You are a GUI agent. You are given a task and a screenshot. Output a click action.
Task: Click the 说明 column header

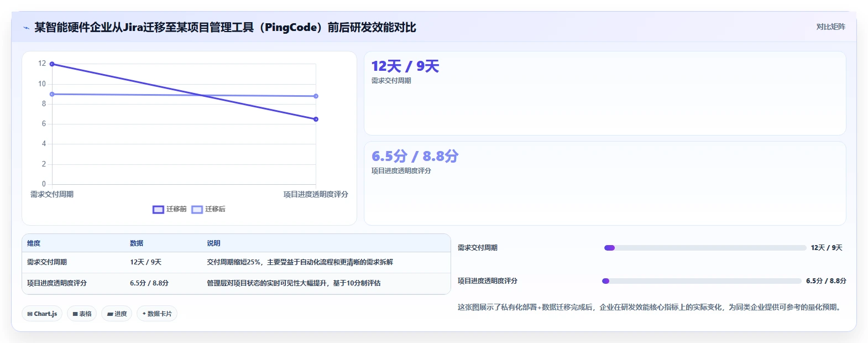213,243
